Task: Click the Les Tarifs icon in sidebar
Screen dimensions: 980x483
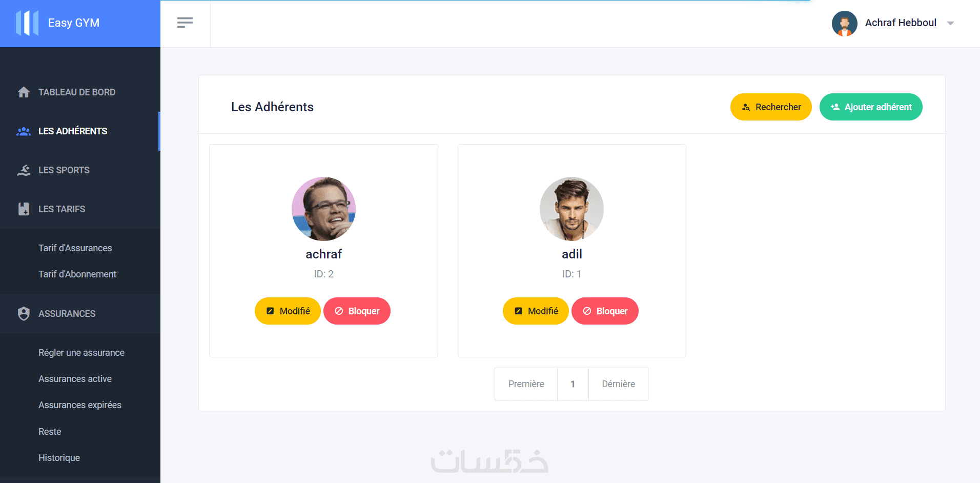Action: (24, 209)
